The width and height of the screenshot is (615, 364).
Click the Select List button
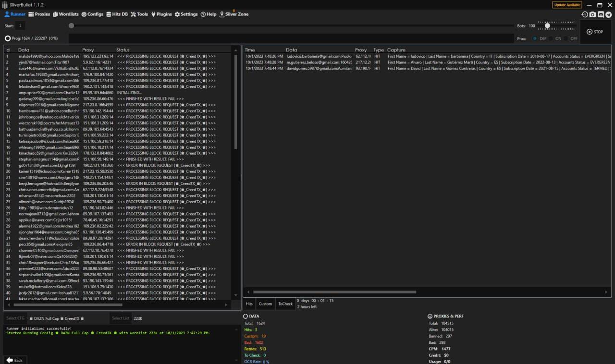point(120,318)
